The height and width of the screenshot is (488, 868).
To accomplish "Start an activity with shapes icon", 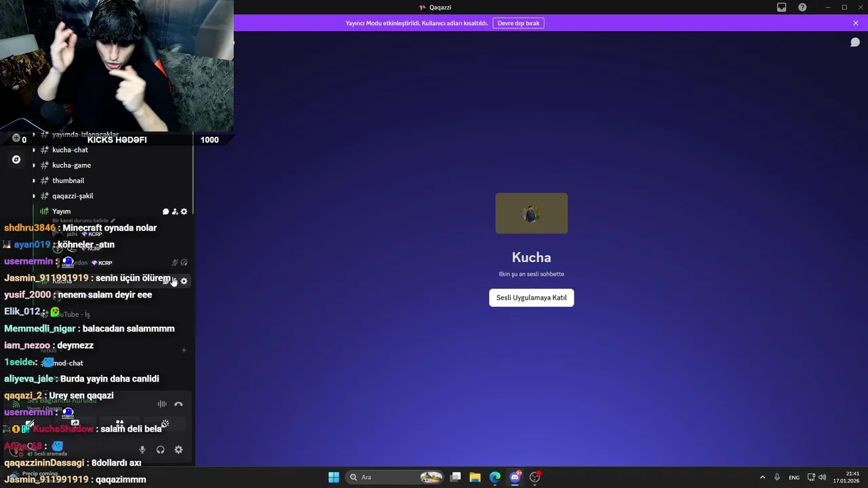I will (120, 424).
